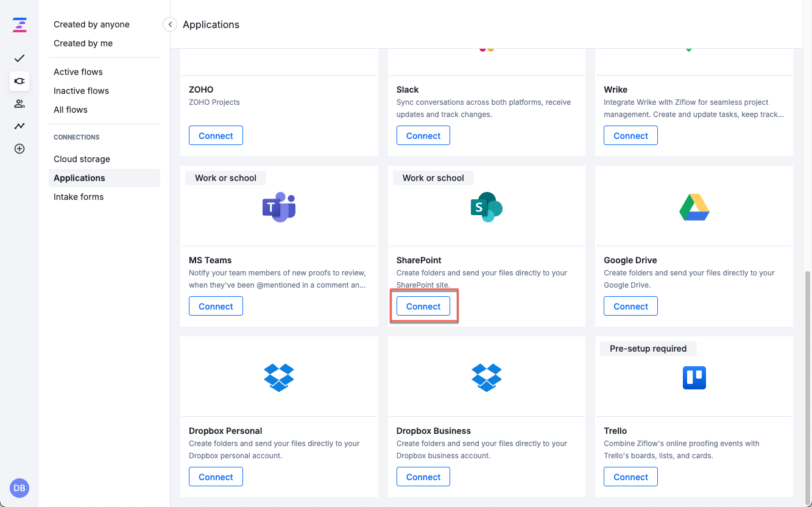This screenshot has width=812, height=507.
Task: Select the connections plug icon in sidebar
Action: click(x=19, y=81)
